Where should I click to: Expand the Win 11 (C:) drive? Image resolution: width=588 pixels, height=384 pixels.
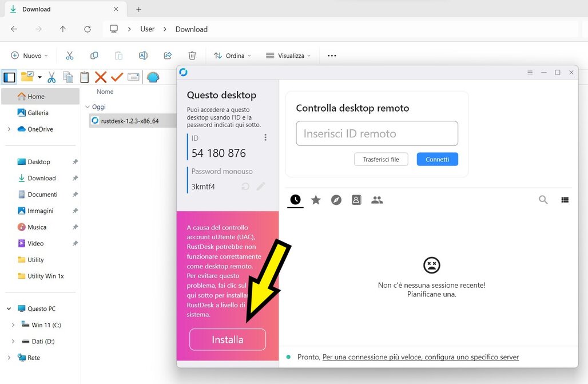tap(13, 325)
